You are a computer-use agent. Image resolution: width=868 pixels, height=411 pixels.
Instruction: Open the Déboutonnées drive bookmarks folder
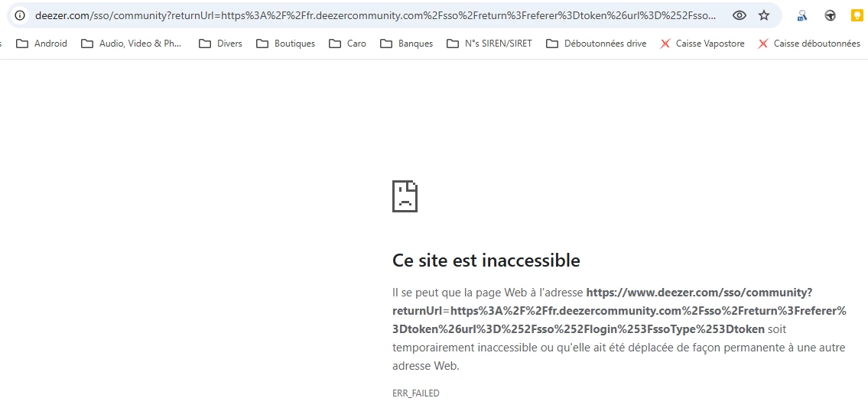pyautogui.click(x=597, y=43)
